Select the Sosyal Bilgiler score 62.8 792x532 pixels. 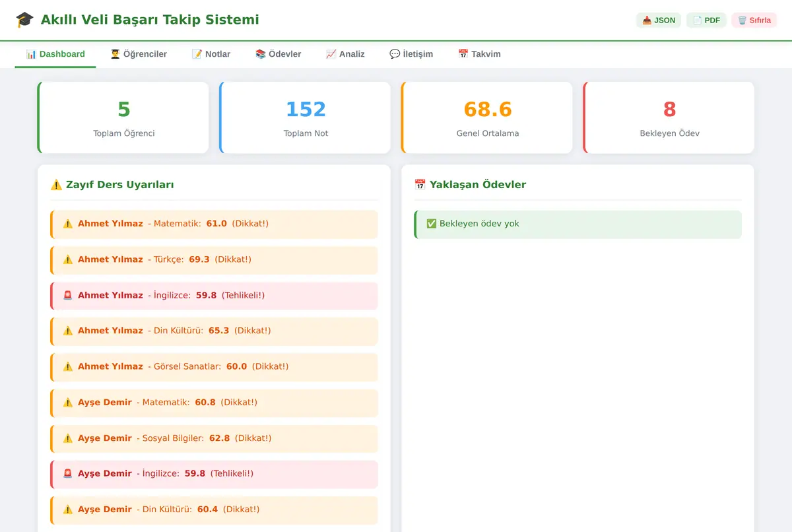click(x=220, y=438)
